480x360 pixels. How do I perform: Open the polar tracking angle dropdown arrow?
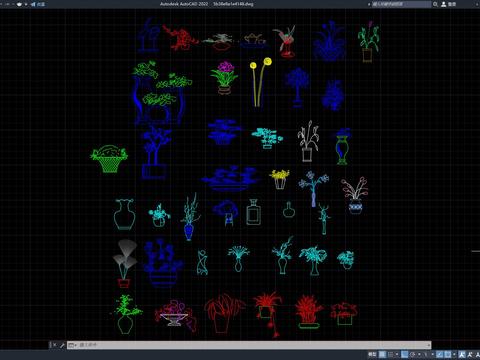click(x=419, y=354)
